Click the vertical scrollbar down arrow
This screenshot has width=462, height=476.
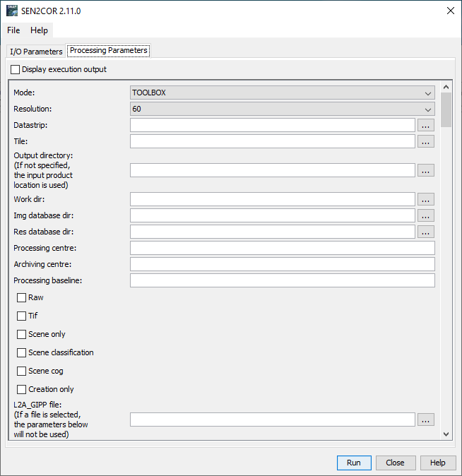point(446,434)
